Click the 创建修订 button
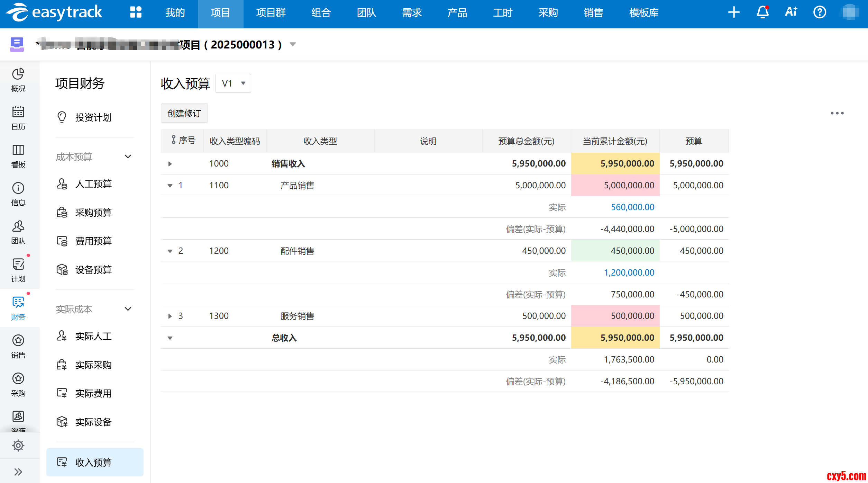868x483 pixels. pos(184,113)
